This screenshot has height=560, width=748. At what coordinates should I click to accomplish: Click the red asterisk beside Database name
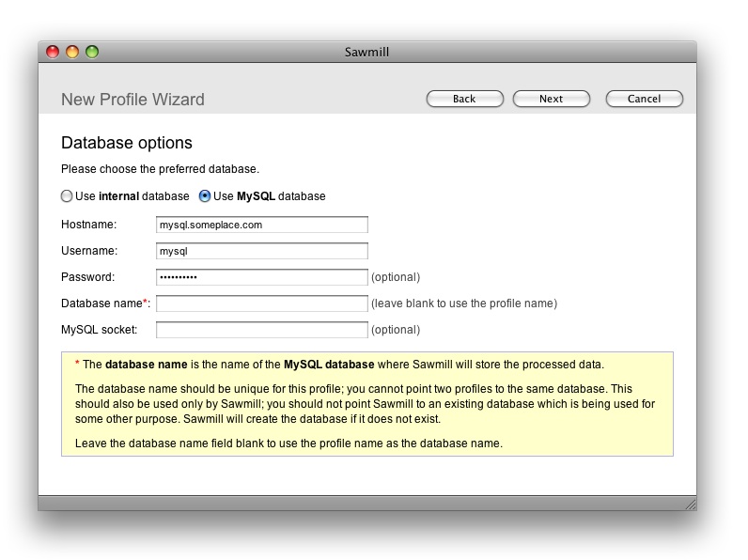click(145, 303)
